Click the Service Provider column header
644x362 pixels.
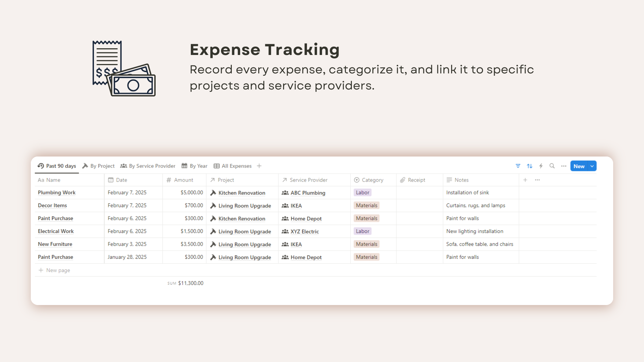(314, 180)
